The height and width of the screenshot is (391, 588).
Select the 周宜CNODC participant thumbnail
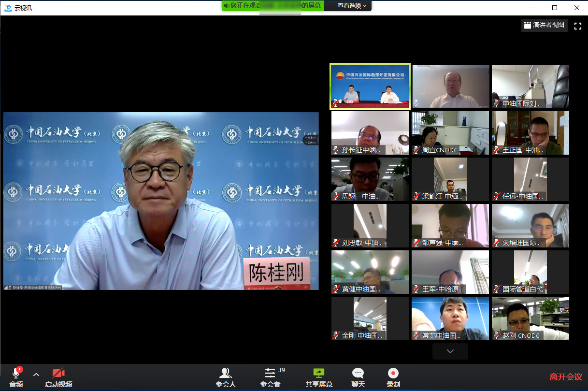click(x=450, y=133)
